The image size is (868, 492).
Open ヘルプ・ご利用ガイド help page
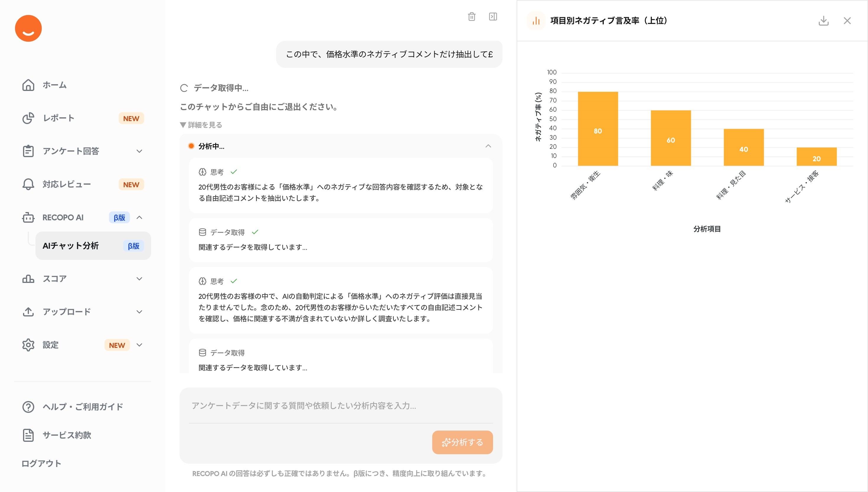[82, 407]
